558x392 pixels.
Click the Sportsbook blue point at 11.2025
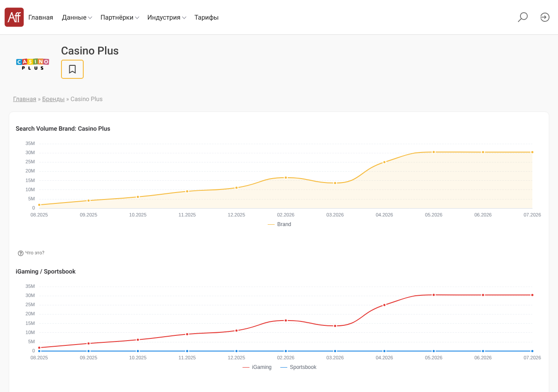[187, 351]
